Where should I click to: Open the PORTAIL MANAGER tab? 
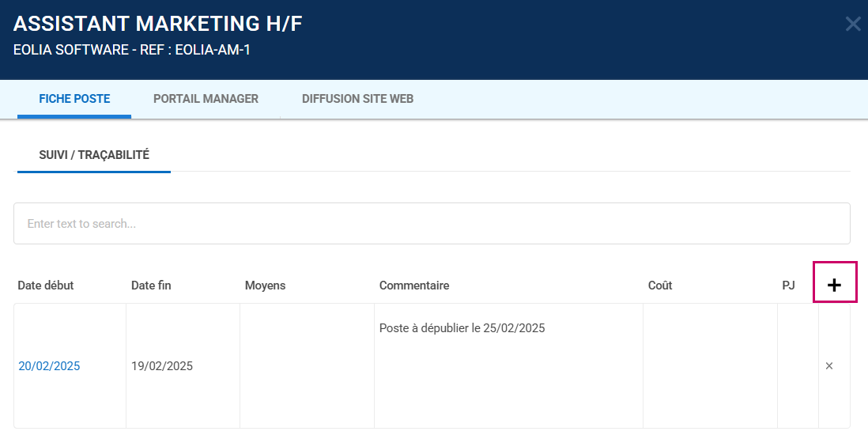[x=206, y=99]
